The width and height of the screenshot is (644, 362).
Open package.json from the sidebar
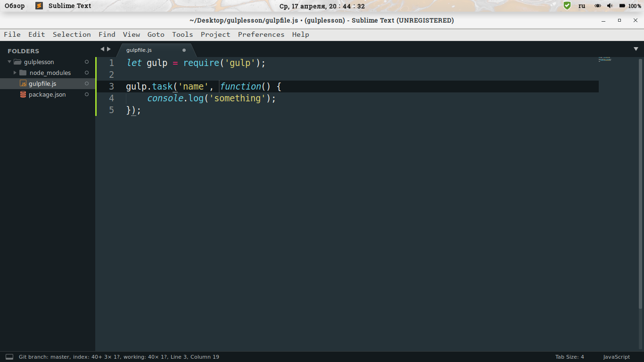pos(48,94)
